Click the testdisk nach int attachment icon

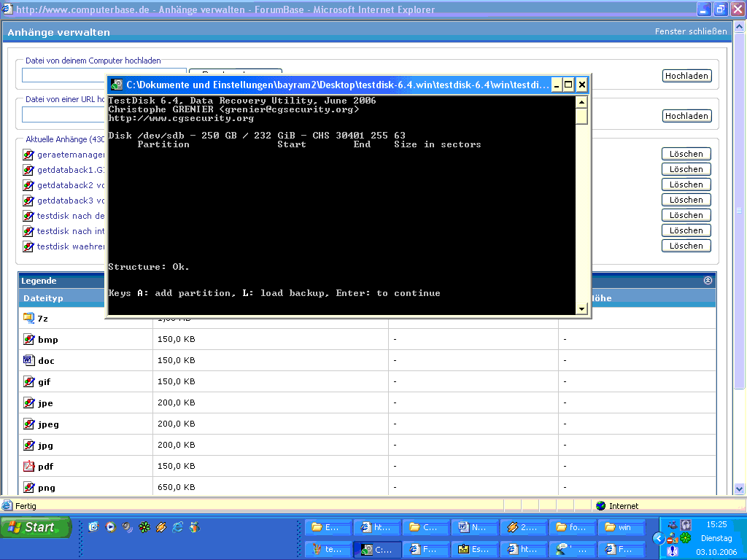28,231
